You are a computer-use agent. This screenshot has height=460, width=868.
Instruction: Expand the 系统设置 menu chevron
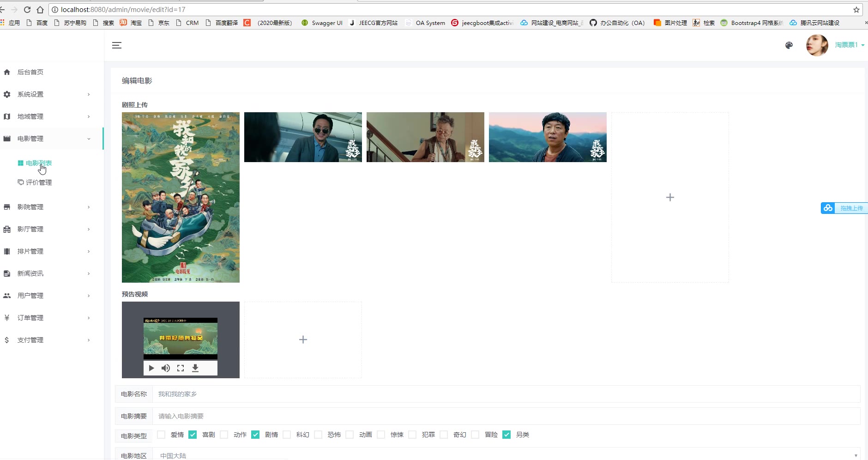89,94
